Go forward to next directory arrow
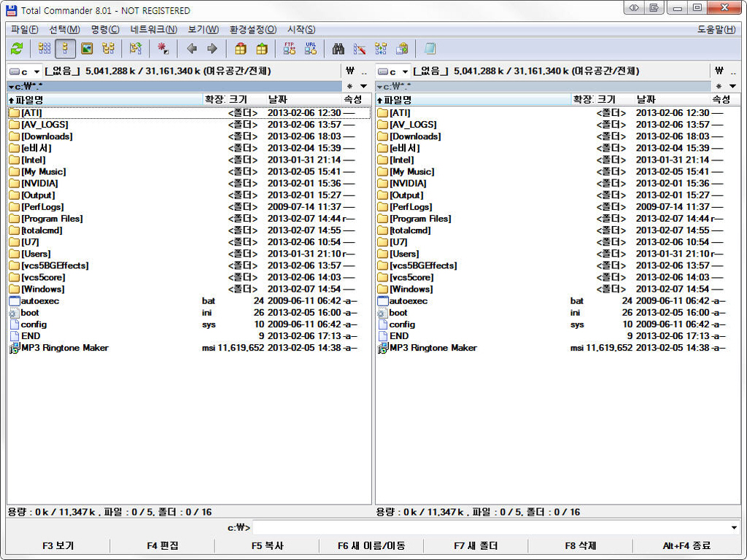Image resolution: width=747 pixels, height=560 pixels. pyautogui.click(x=212, y=49)
